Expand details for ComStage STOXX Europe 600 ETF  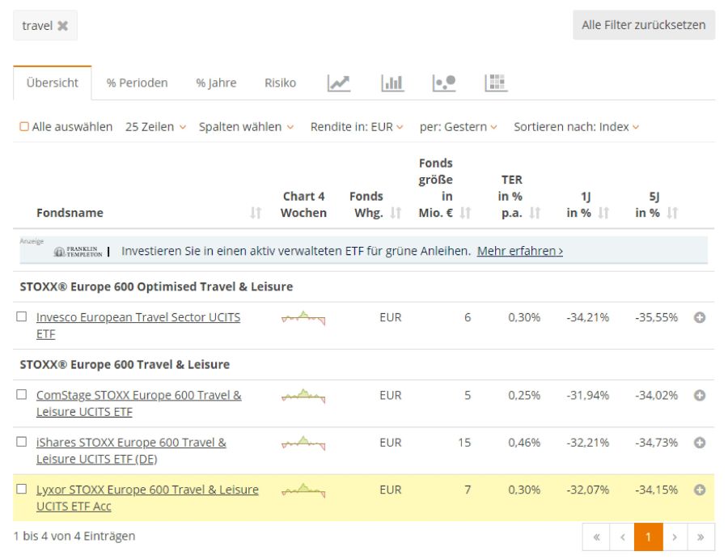click(700, 396)
